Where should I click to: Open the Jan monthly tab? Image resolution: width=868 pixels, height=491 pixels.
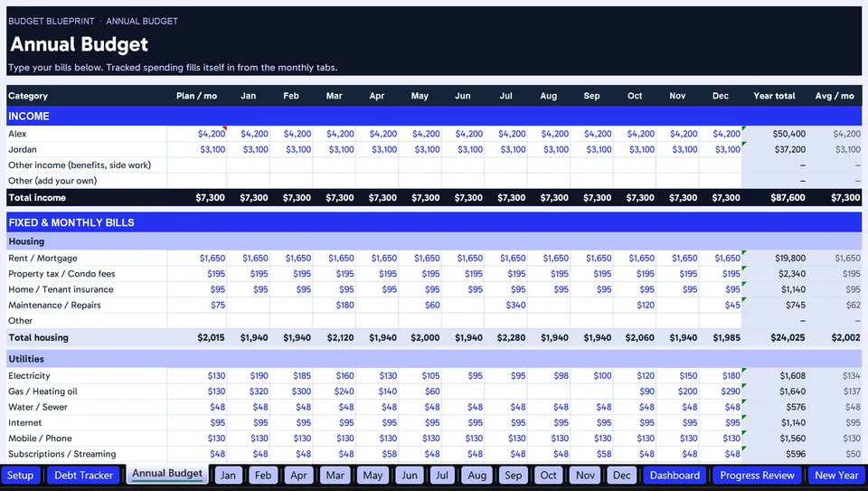coord(228,476)
